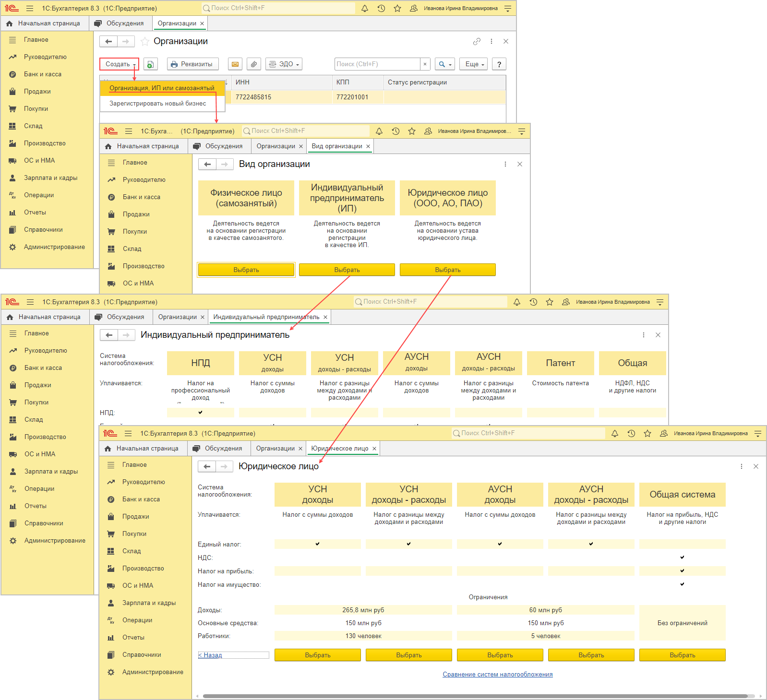
Task: Click Выбрать under Общая система column
Action: tap(683, 655)
